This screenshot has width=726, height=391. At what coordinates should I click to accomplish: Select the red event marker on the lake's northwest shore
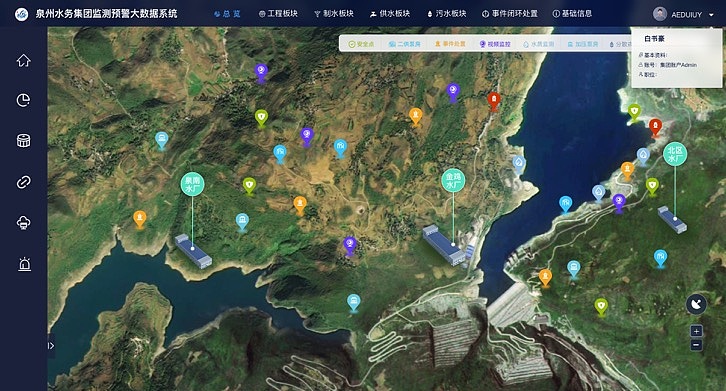click(x=494, y=101)
